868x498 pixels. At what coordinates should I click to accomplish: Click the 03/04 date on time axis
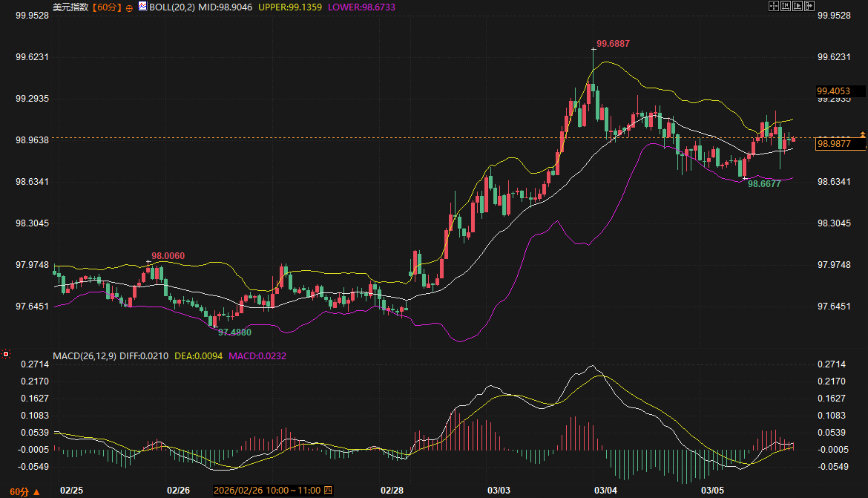click(606, 491)
